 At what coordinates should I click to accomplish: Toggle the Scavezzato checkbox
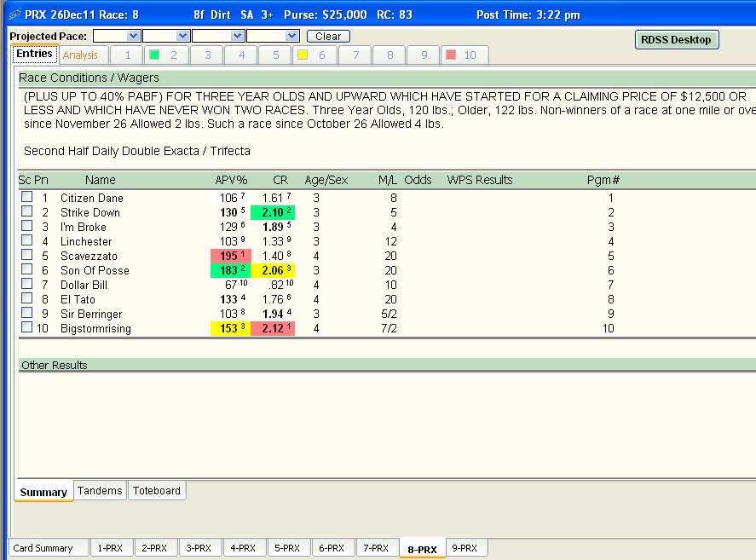point(27,254)
